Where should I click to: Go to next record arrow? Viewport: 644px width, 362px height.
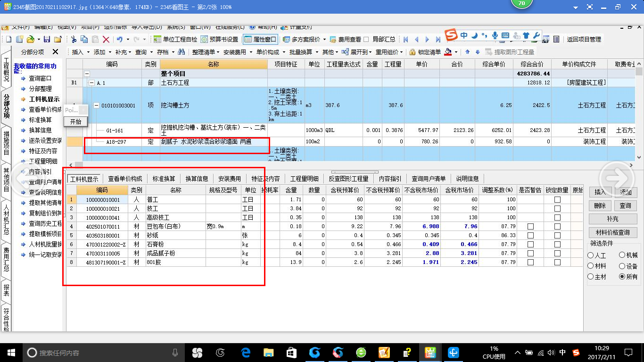(427, 40)
